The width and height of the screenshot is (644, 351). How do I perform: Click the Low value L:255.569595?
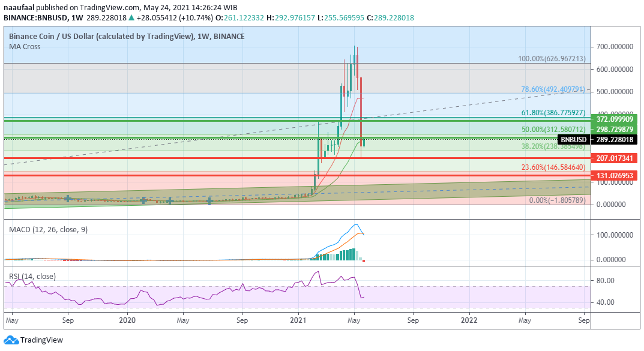click(x=341, y=18)
